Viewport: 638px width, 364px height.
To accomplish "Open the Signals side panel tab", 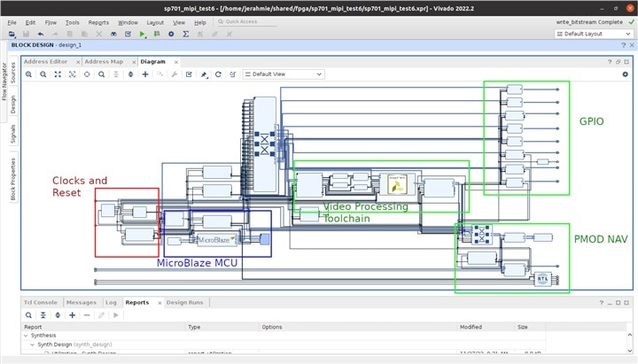I will (13, 135).
